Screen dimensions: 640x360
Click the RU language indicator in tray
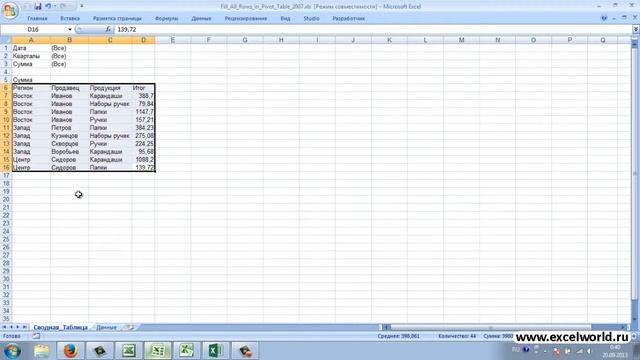click(516, 350)
